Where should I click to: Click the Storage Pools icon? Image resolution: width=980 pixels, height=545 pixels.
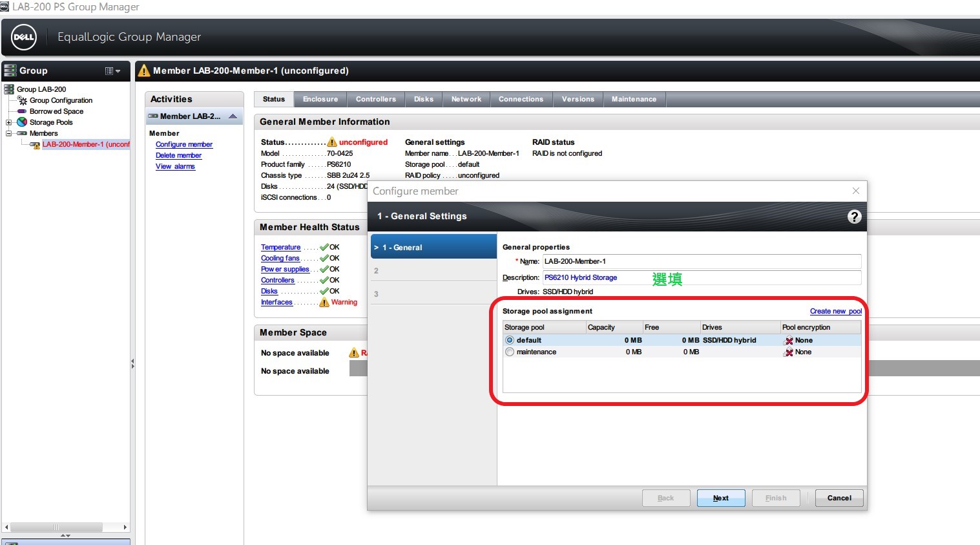pos(22,122)
